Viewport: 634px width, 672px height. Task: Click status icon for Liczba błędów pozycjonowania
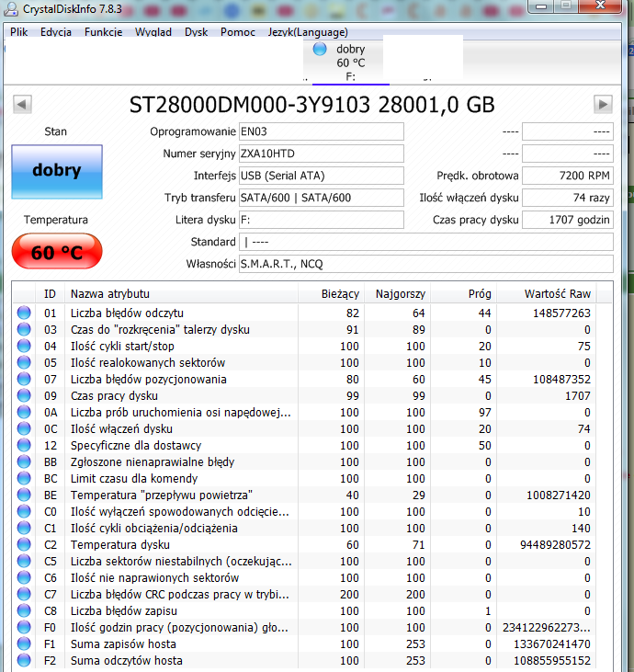(24, 380)
